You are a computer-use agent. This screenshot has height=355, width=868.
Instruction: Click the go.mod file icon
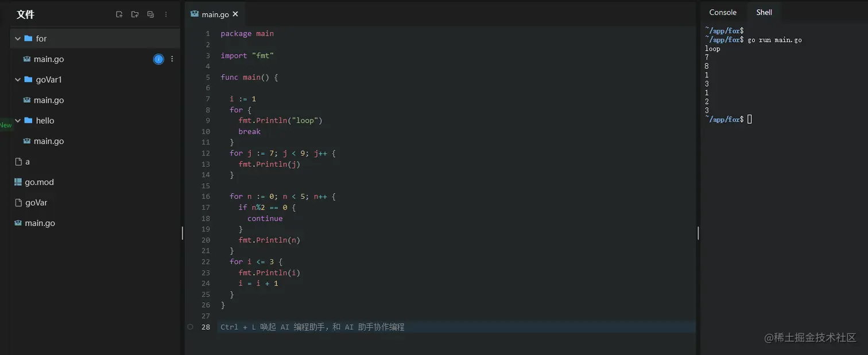coord(18,182)
